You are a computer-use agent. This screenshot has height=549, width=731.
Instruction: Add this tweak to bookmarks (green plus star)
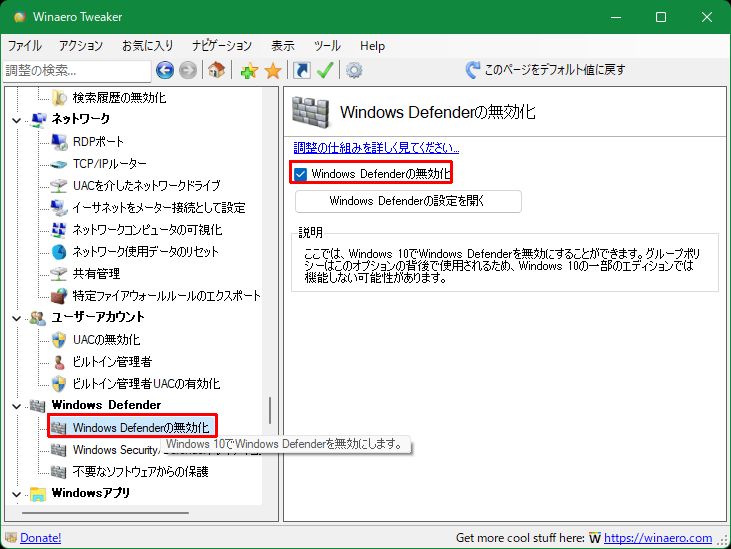coord(249,71)
